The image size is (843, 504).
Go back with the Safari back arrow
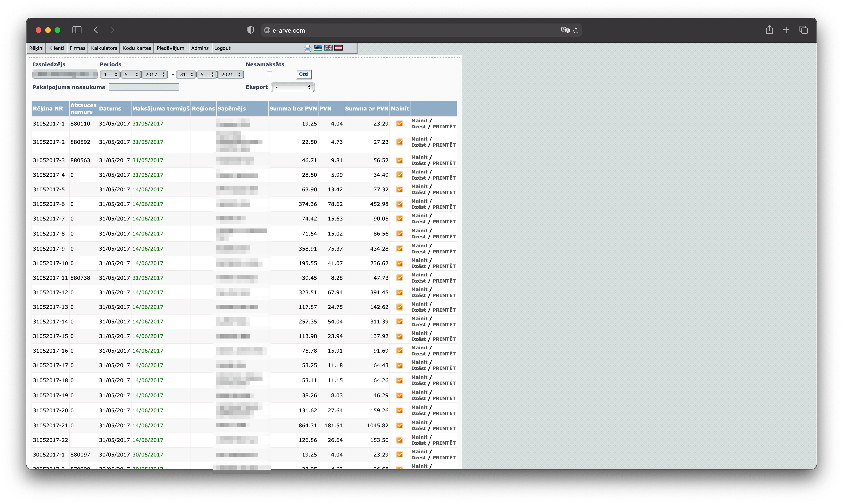[x=96, y=30]
